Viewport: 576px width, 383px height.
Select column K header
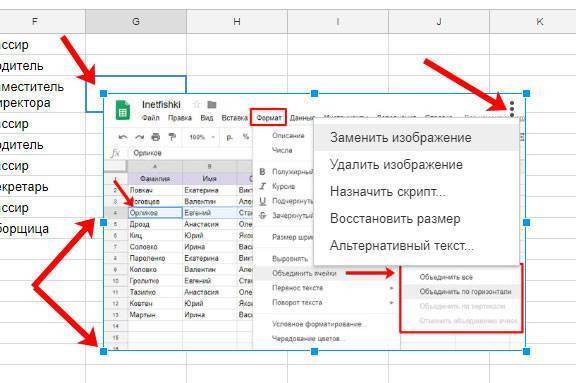533,22
